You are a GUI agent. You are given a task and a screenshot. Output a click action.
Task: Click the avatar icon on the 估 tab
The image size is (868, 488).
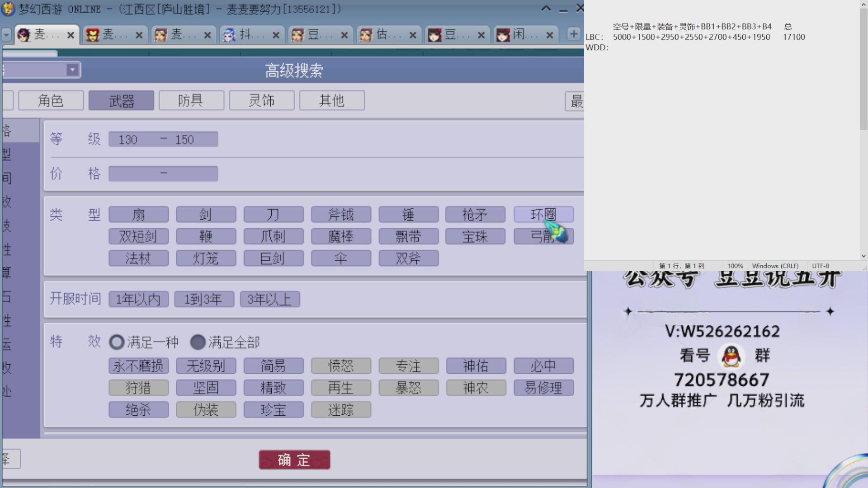pos(366,35)
